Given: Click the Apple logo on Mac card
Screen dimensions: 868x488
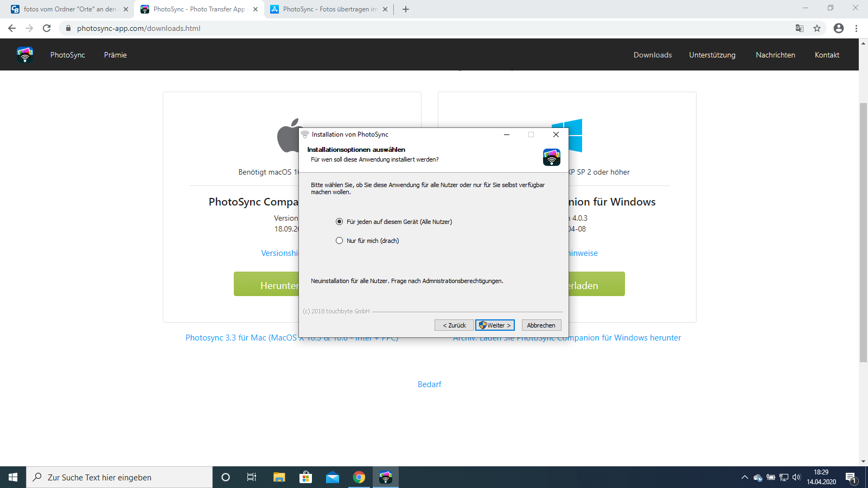Looking at the screenshot, I should [288, 137].
